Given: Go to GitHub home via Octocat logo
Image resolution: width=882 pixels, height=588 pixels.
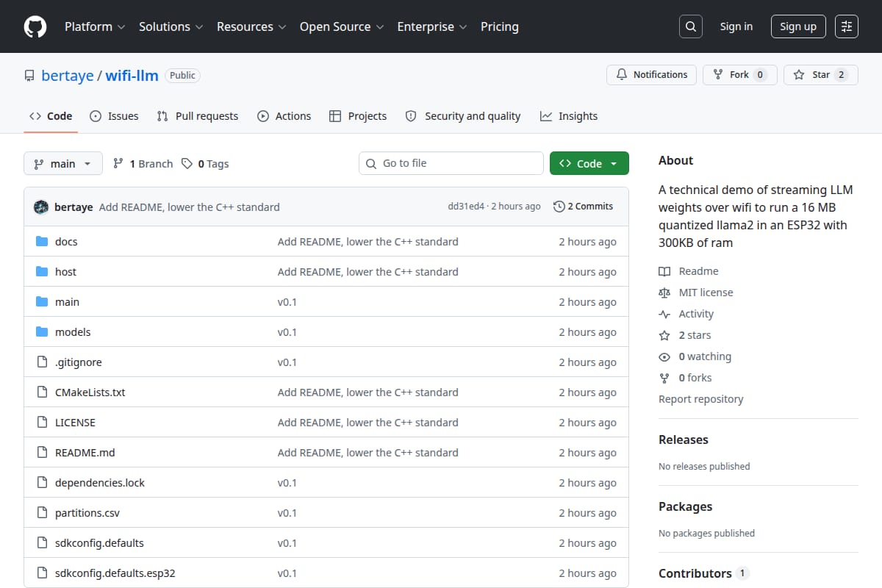Looking at the screenshot, I should tap(35, 26).
